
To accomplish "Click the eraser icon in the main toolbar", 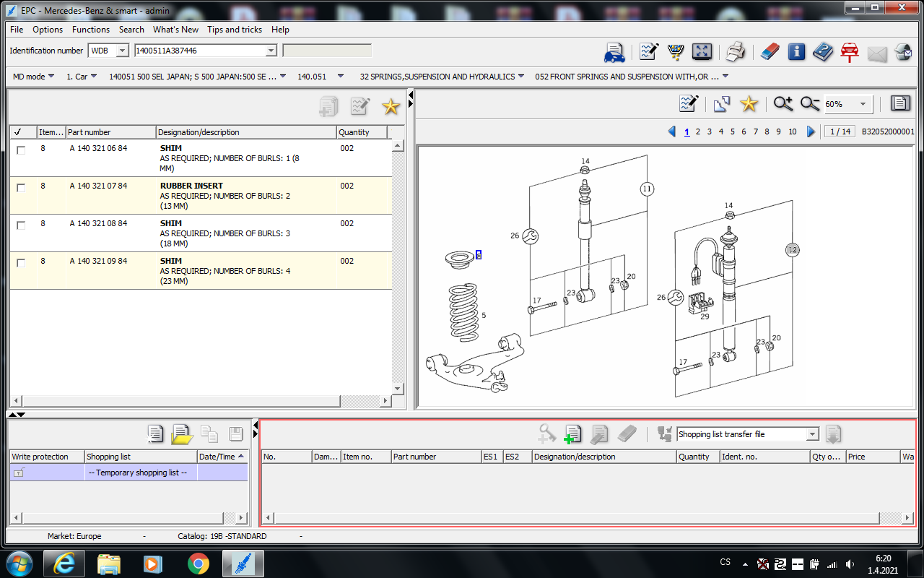I will (770, 52).
